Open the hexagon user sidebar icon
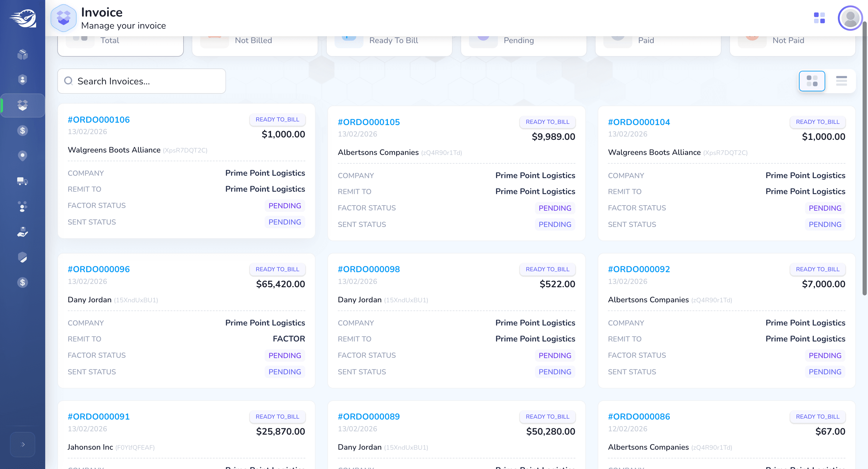This screenshot has width=868, height=469. click(x=23, y=80)
